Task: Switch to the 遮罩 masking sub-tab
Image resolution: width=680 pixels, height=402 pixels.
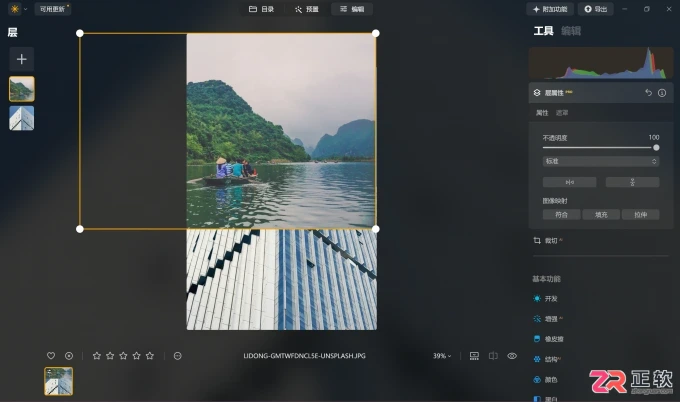Action: [x=562, y=113]
